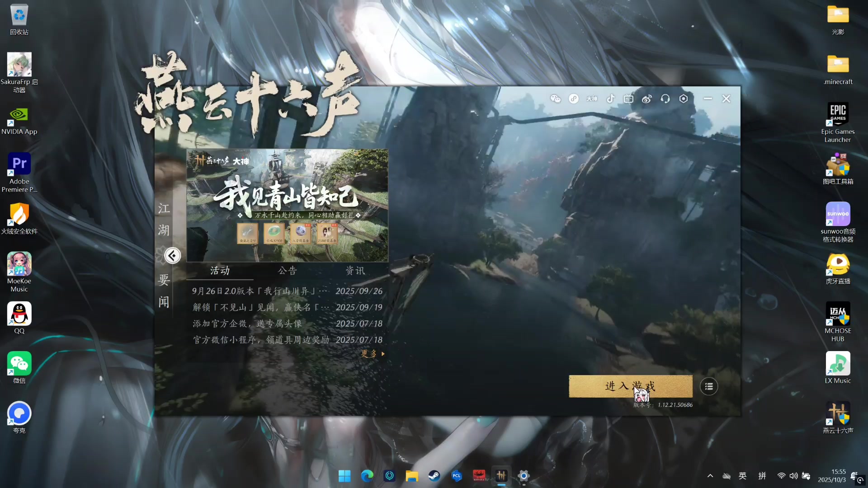Click the 进入游戏 button

pyautogui.click(x=630, y=386)
